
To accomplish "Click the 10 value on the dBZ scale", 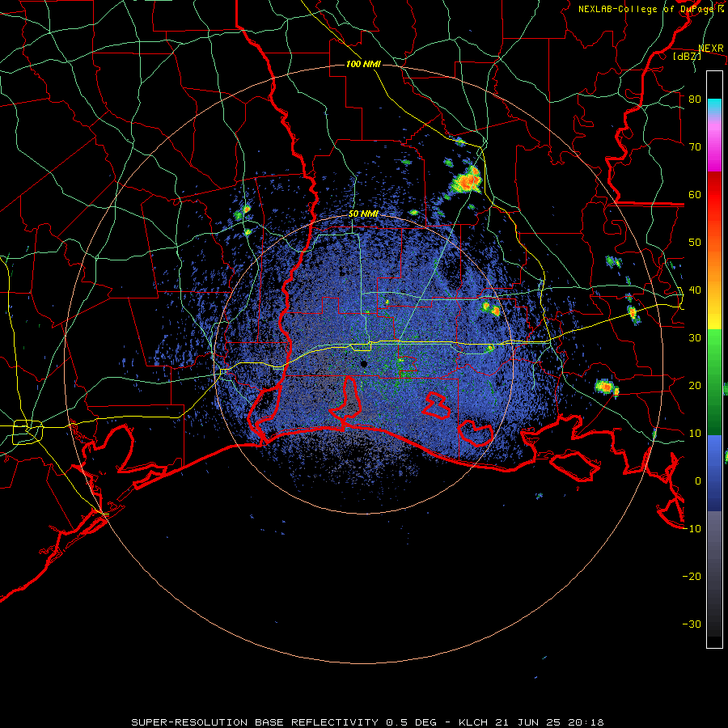I will pyautogui.click(x=695, y=434).
